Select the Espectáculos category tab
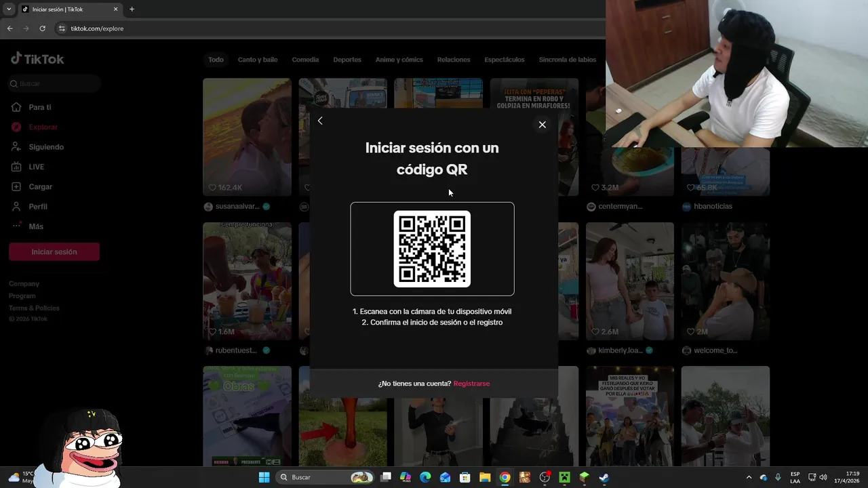This screenshot has width=868, height=488. pyautogui.click(x=505, y=60)
